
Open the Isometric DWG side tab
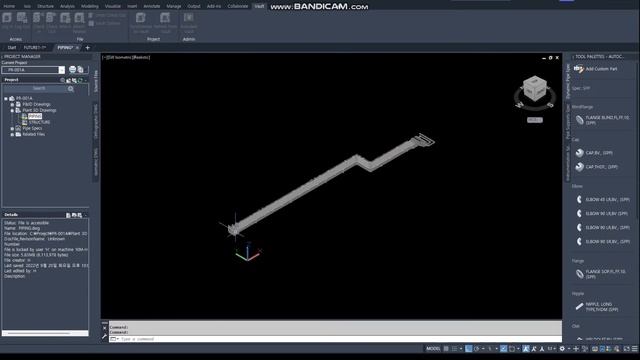click(x=96, y=162)
